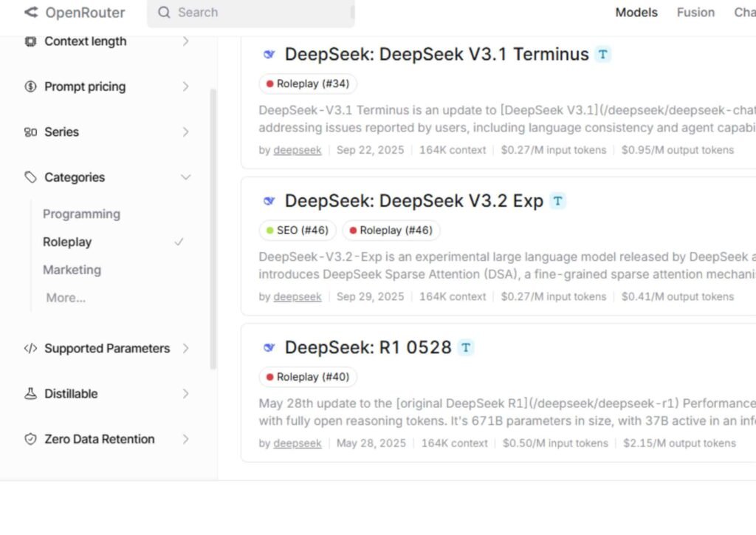This screenshot has width=756, height=535.
Task: Open deepseek author link under V3.2 Exp
Action: point(298,296)
